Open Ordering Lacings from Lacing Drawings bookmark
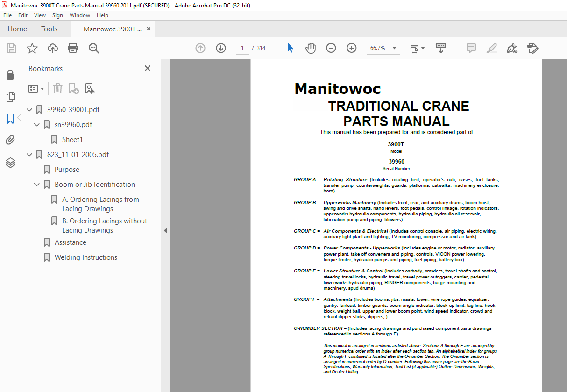The width and height of the screenshot is (567, 392). click(100, 204)
